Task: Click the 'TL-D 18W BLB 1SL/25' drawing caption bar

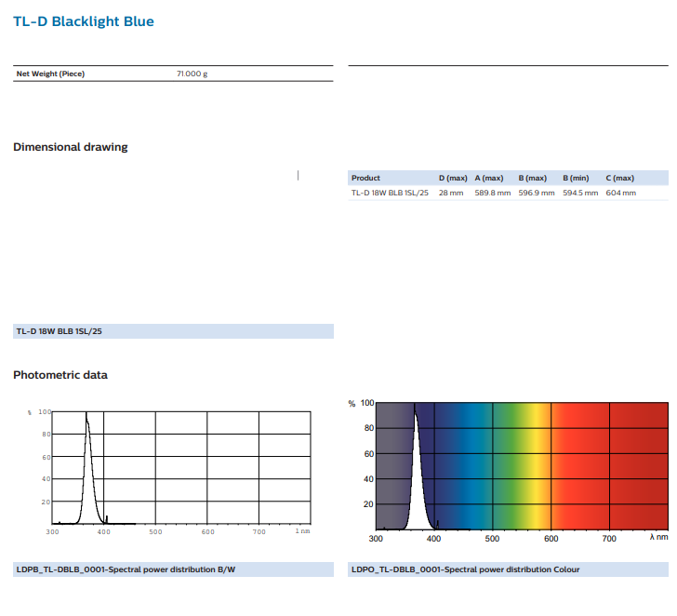Action: point(173,331)
